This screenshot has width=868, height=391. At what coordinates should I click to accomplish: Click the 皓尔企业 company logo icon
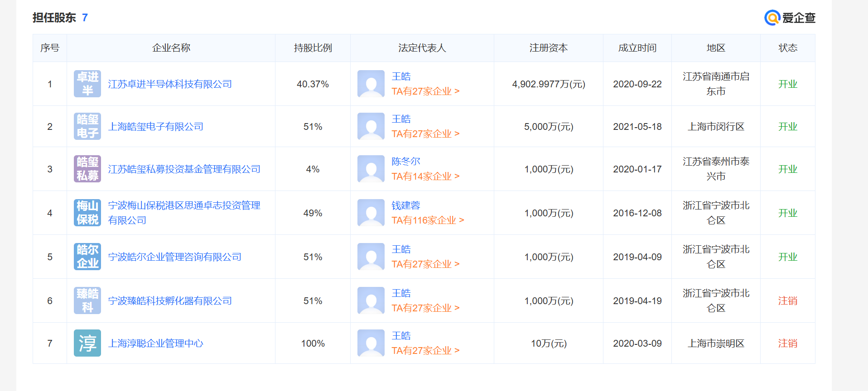point(87,257)
